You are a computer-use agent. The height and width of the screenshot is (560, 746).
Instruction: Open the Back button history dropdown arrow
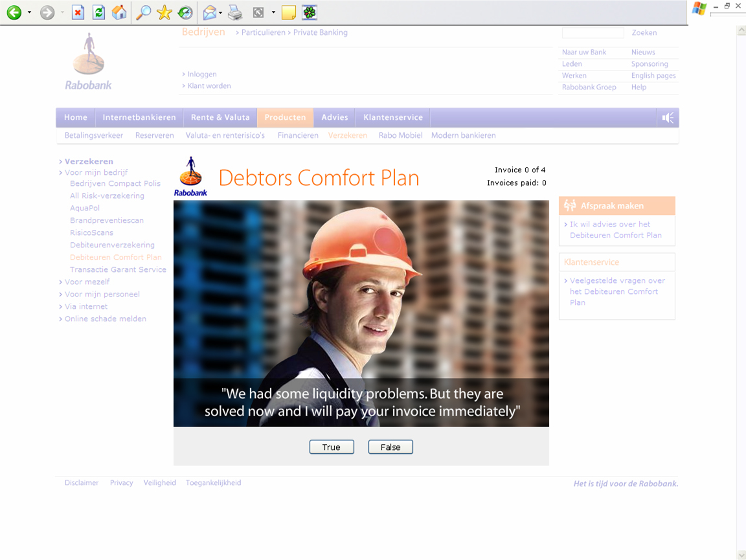(x=30, y=12)
